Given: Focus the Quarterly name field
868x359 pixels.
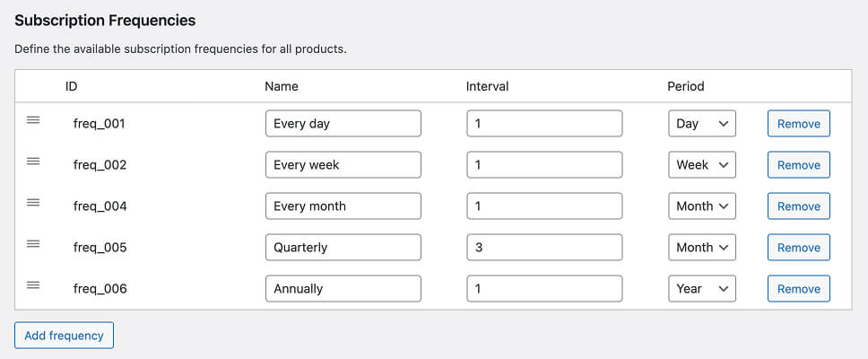Looking at the screenshot, I should point(343,247).
